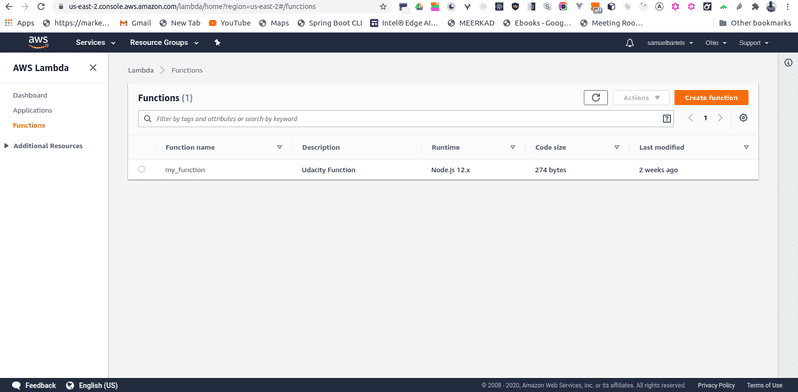
Task: Open the YouTube bookmark
Action: [x=230, y=23]
